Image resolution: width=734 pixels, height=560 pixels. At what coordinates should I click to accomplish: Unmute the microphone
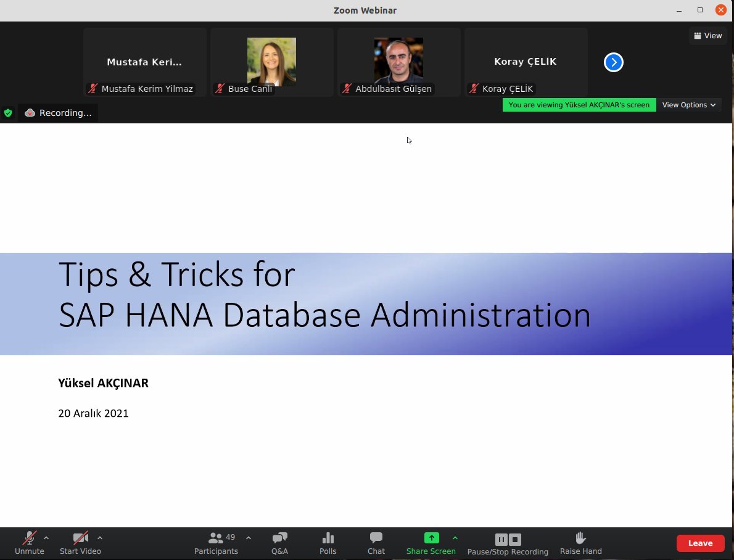click(x=29, y=543)
